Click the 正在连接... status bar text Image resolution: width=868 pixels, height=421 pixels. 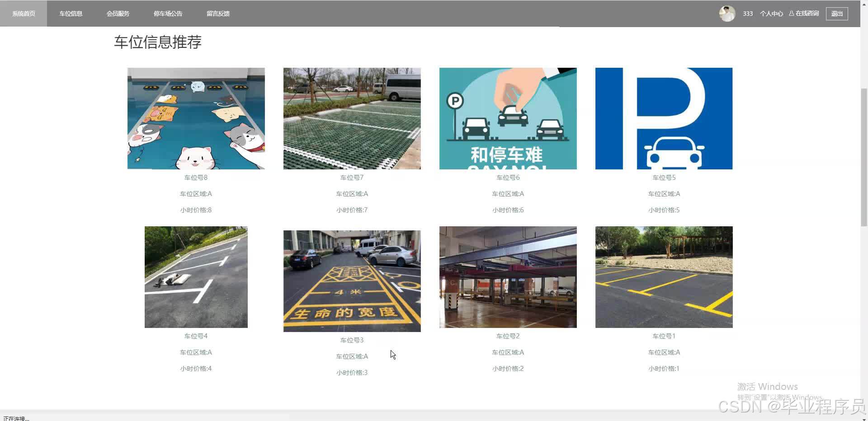coord(16,419)
